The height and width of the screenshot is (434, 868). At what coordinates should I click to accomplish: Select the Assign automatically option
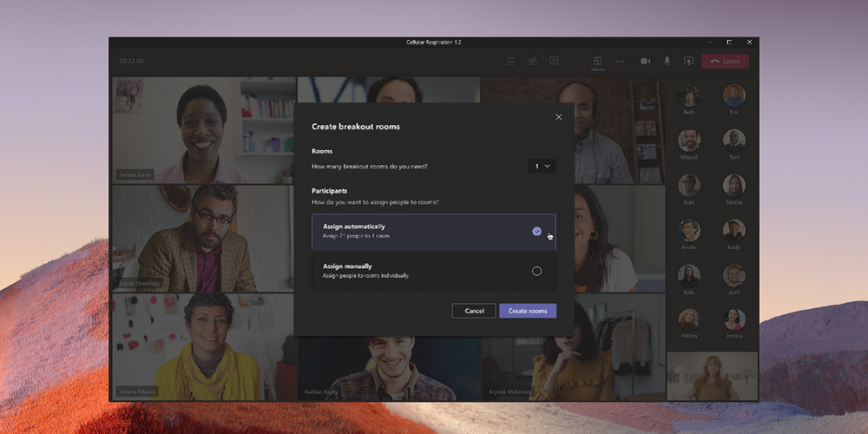[433, 232]
